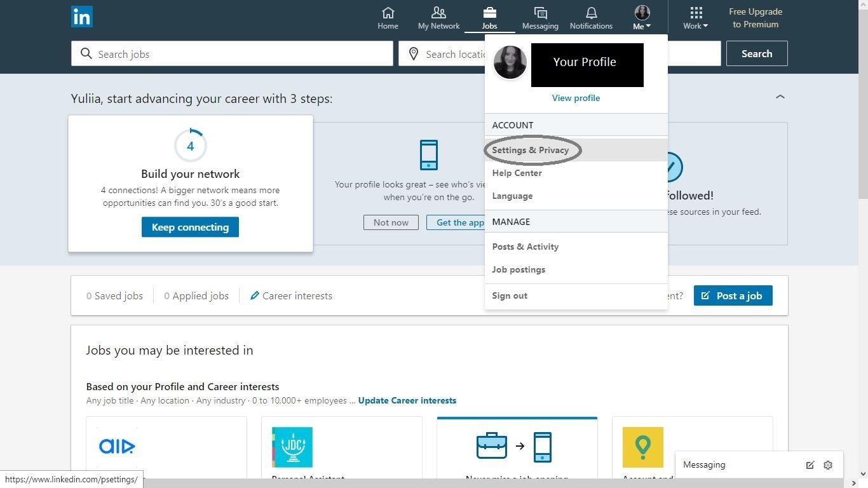Select Settings & Privacy menu item
868x488 pixels.
tap(530, 150)
